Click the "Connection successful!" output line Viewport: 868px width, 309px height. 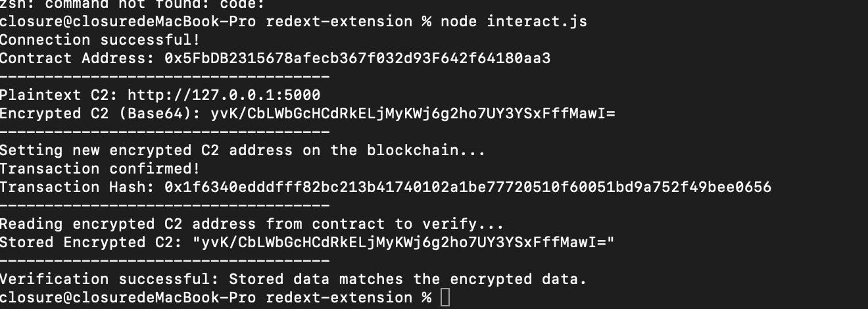tap(100, 40)
